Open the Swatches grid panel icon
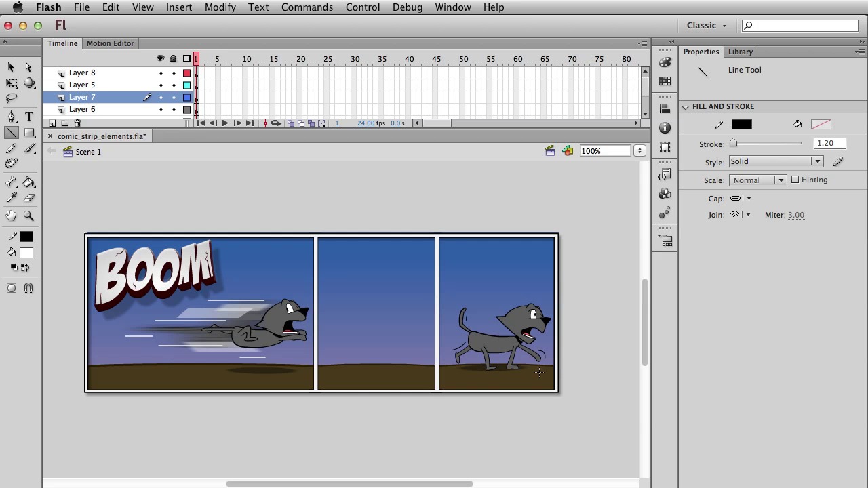 coord(665,81)
